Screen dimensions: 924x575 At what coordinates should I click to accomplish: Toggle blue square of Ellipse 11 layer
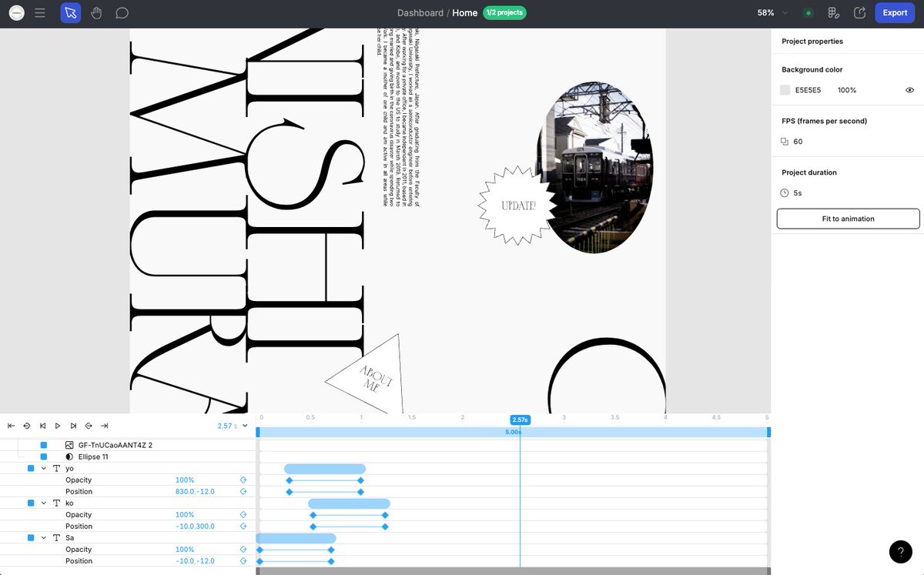pyautogui.click(x=44, y=456)
